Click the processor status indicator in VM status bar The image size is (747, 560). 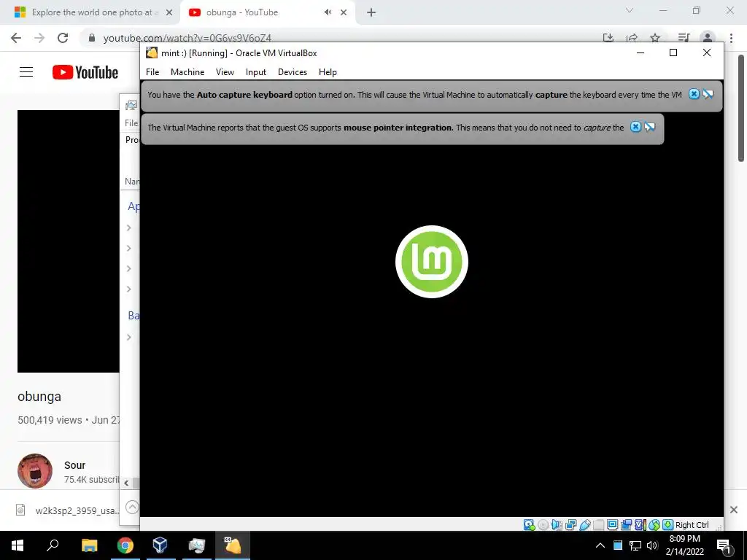point(640,525)
